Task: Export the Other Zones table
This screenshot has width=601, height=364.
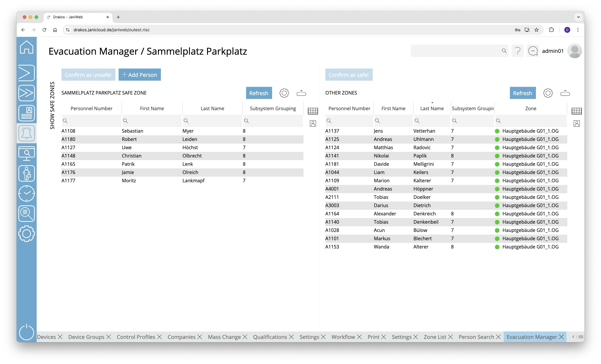Action: click(565, 93)
